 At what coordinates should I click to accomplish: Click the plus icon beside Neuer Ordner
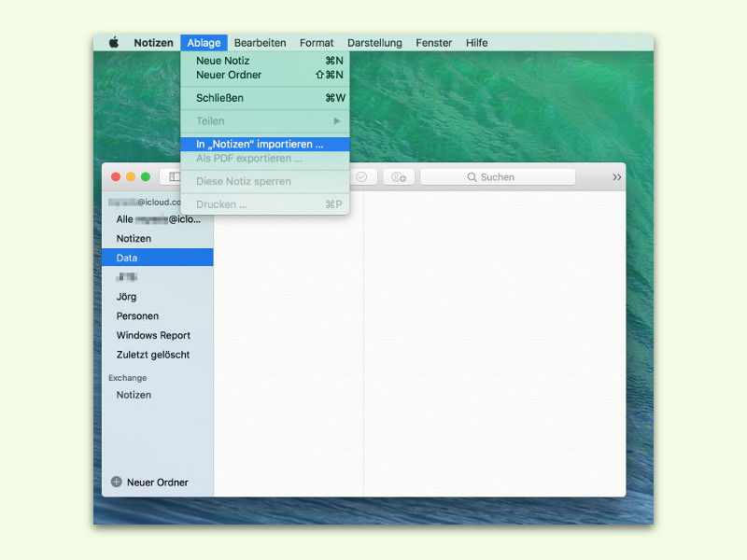[116, 482]
